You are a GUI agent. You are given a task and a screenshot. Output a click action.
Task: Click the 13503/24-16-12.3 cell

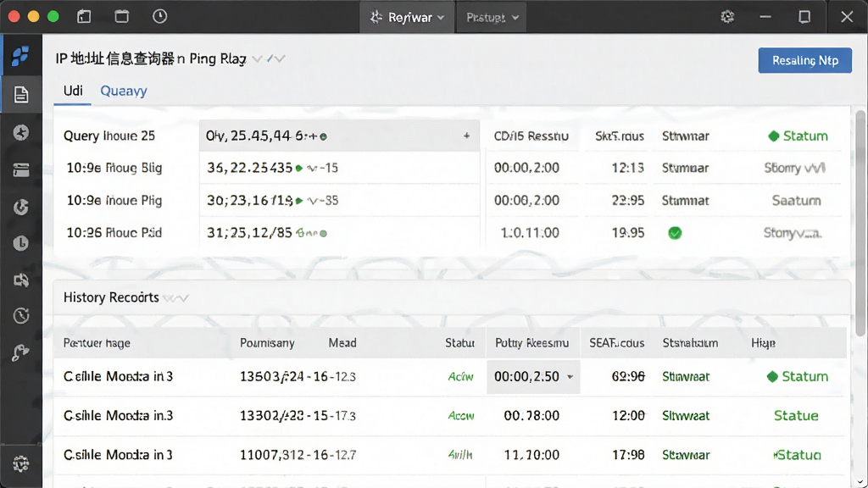[298, 377]
